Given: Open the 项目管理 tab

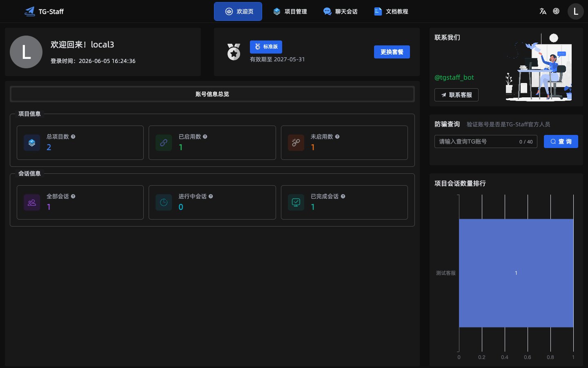Looking at the screenshot, I should tap(290, 11).
